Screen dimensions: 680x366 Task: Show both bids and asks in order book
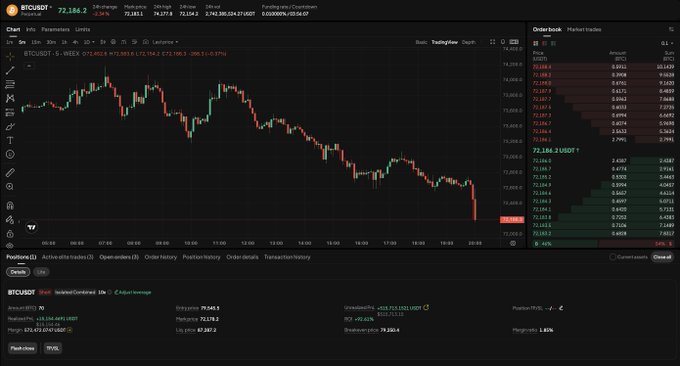click(536, 43)
